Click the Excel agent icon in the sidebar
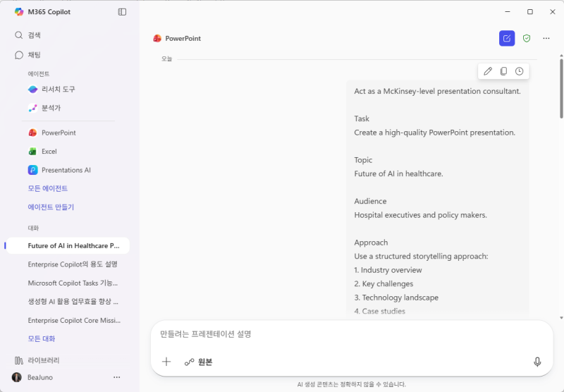 (x=32, y=152)
